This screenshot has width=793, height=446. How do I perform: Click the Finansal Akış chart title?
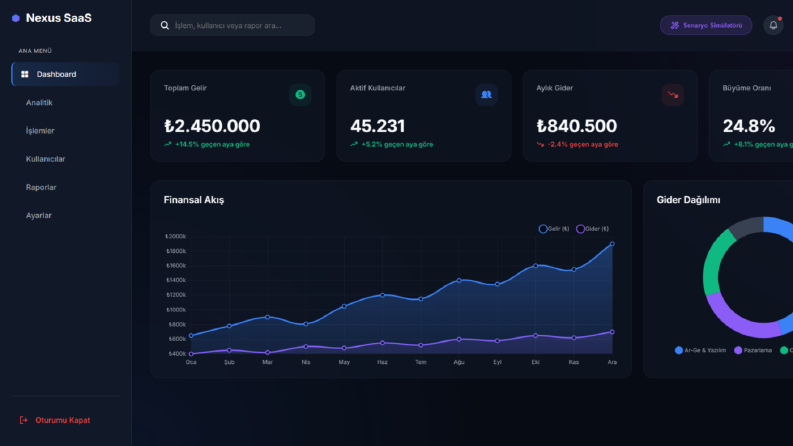pyautogui.click(x=194, y=200)
